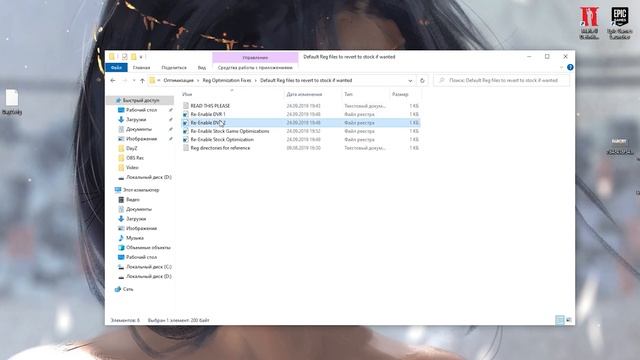Click the folder icon in the title bar
This screenshot has width=640, height=360.
pyautogui.click(x=111, y=57)
